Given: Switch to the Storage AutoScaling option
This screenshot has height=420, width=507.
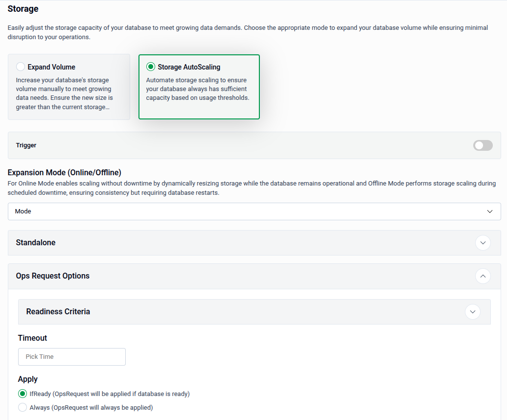Looking at the screenshot, I should (199, 87).
